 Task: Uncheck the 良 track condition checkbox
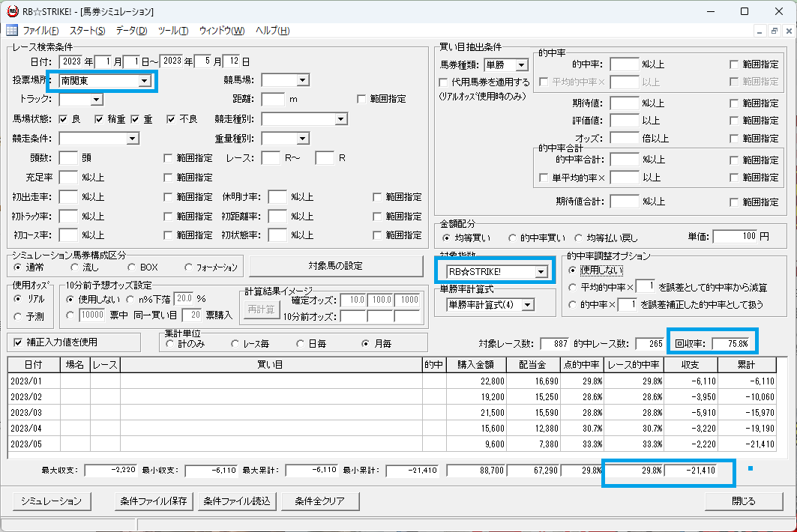[x=63, y=119]
